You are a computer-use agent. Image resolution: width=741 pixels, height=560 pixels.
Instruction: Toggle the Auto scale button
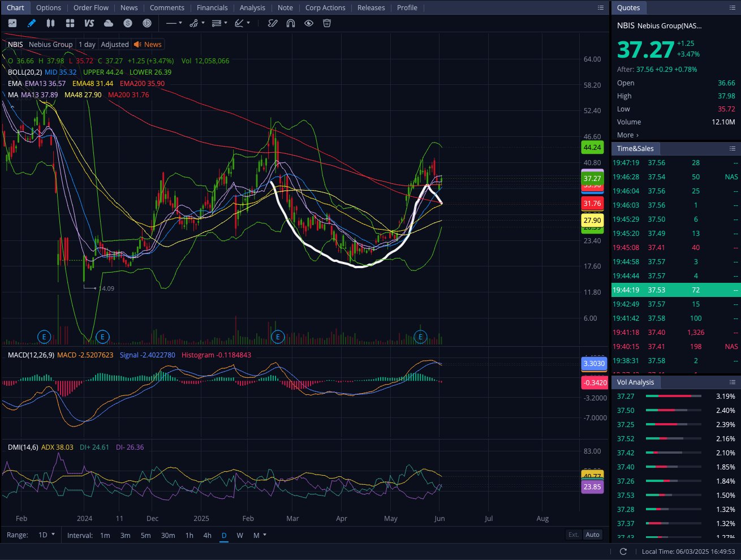(x=592, y=535)
